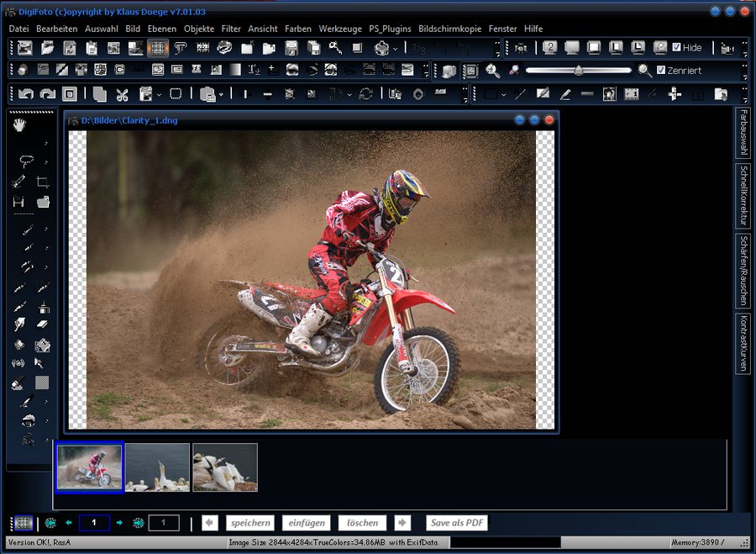Open the printer icon dropdown arrow
This screenshot has height=554, width=756.
tap(396, 49)
